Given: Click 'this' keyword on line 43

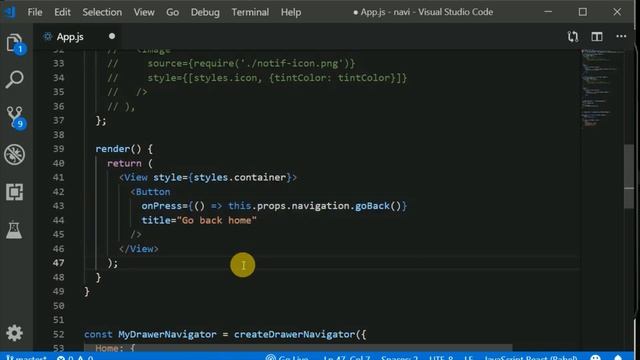Looking at the screenshot, I should pos(240,206).
